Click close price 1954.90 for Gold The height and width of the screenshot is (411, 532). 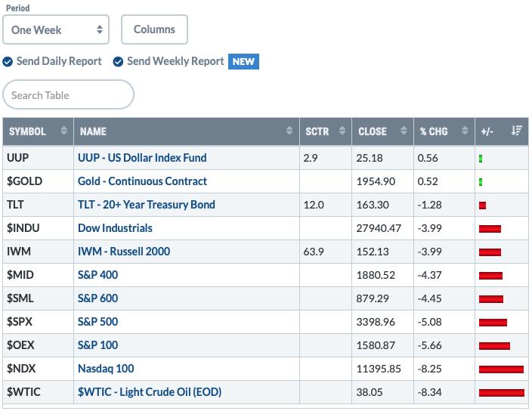click(376, 181)
